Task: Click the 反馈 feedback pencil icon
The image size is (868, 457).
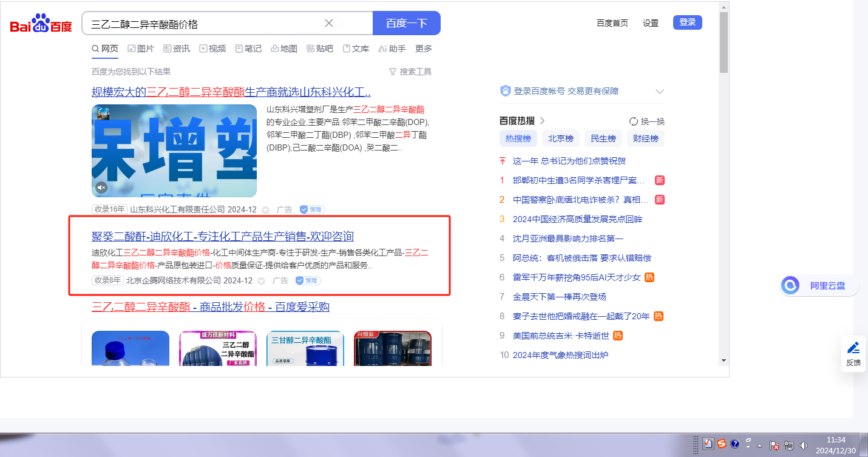Action: pos(853,348)
